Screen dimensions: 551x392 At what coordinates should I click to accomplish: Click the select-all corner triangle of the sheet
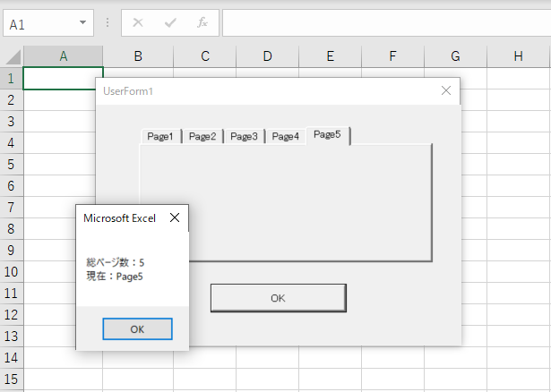13,57
